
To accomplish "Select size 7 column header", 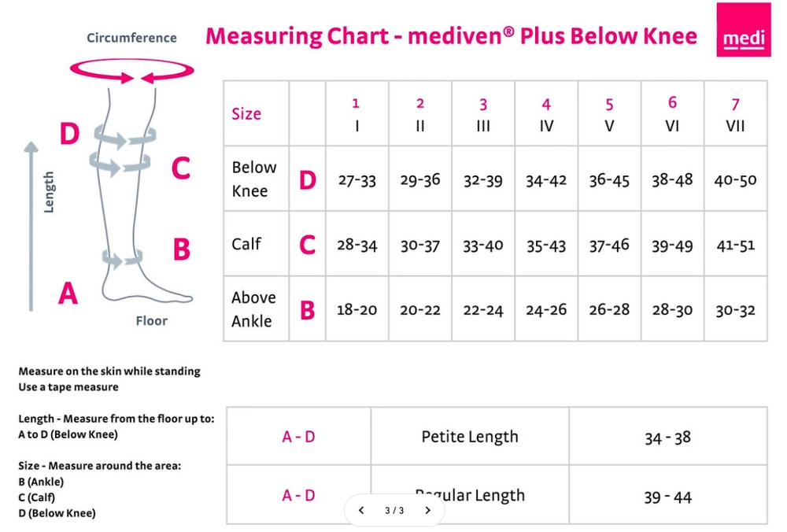I will click(735, 114).
